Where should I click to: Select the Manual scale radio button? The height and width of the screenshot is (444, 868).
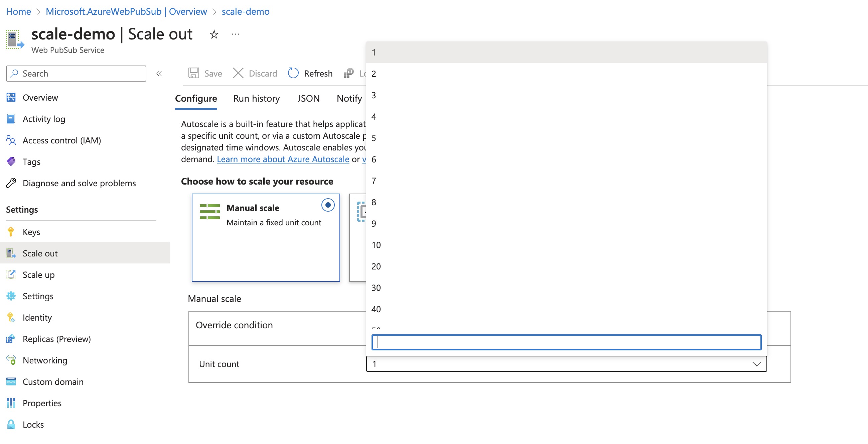coord(328,206)
